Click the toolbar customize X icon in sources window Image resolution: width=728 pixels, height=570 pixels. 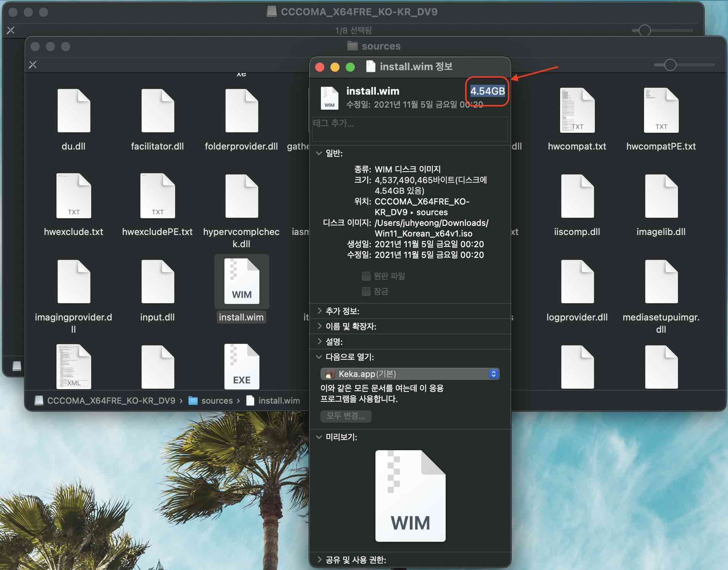[33, 64]
